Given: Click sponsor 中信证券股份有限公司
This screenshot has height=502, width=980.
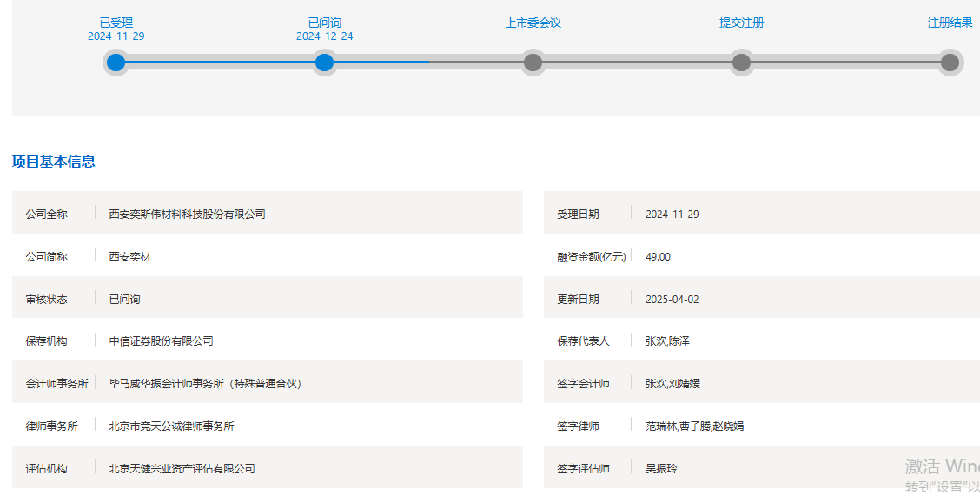Looking at the screenshot, I should pyautogui.click(x=162, y=340).
